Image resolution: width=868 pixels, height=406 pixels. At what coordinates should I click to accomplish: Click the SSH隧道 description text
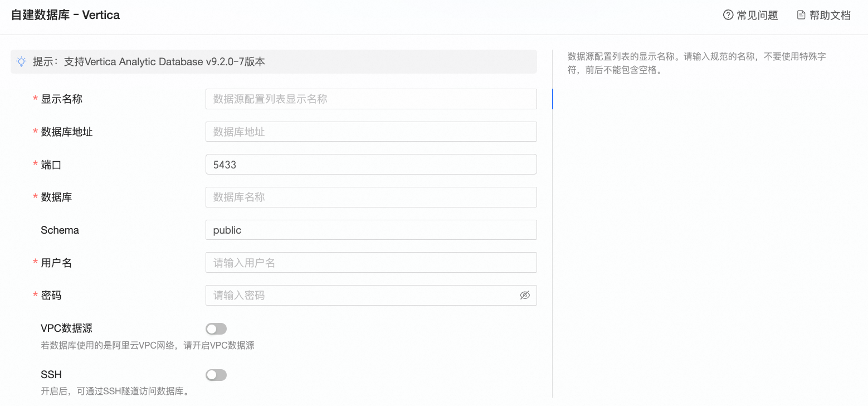(x=115, y=391)
